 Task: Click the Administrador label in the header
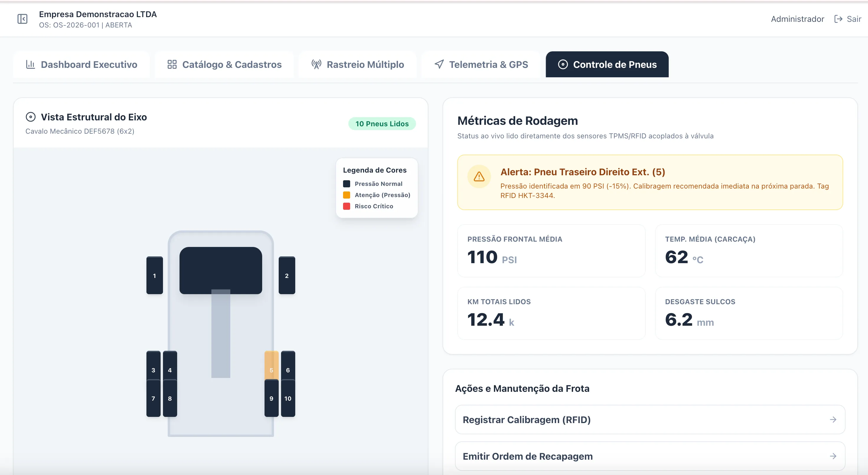797,19
